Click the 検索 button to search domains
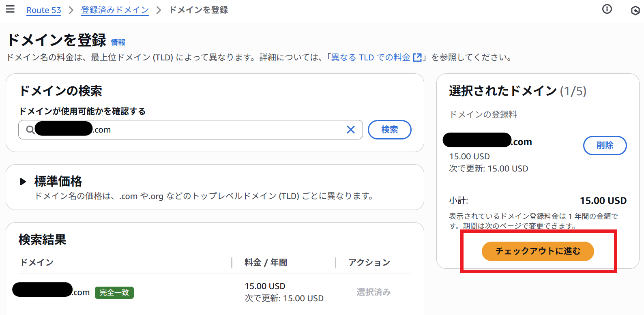644x315 pixels. coord(389,129)
